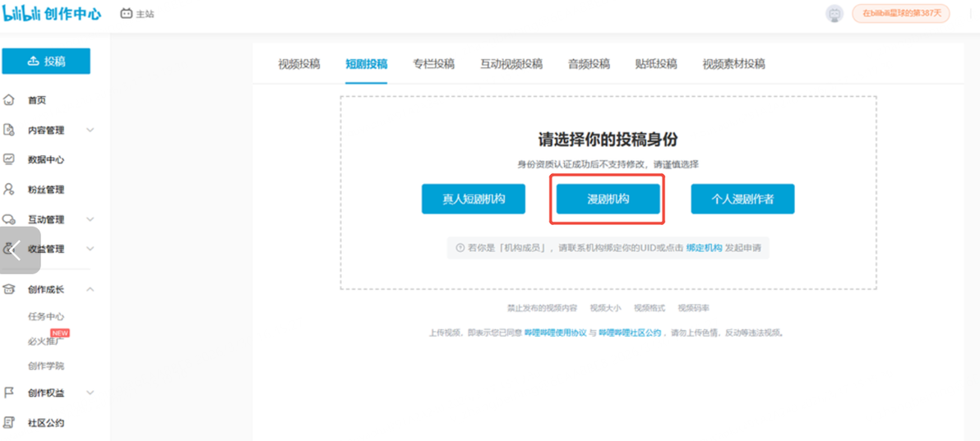This screenshot has height=441, width=980.
Task: Click the left-arrow overlay back button
Action: coord(20,250)
